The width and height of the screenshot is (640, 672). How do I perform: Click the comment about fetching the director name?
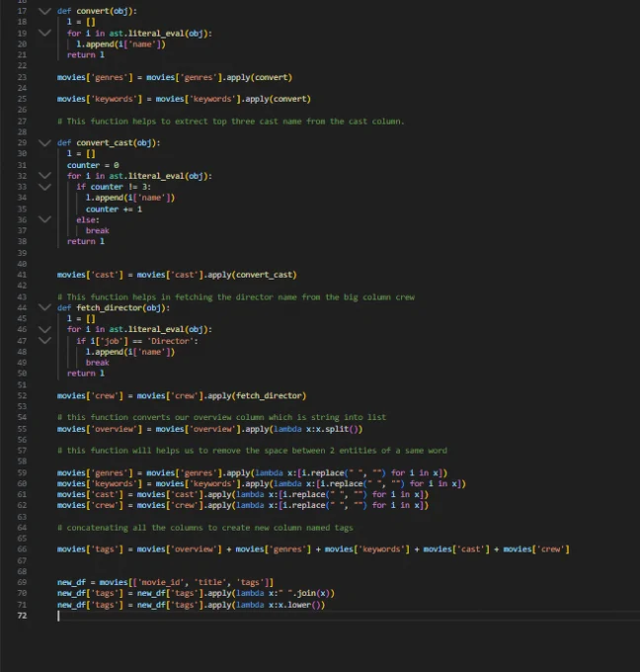tap(236, 297)
